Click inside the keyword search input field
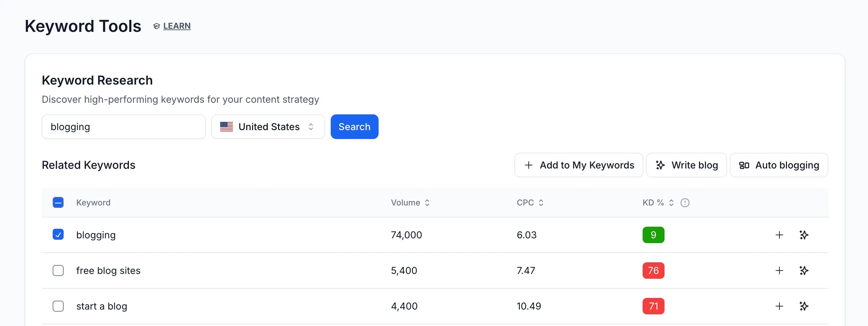Viewport: 868px width, 326px height. (x=123, y=127)
